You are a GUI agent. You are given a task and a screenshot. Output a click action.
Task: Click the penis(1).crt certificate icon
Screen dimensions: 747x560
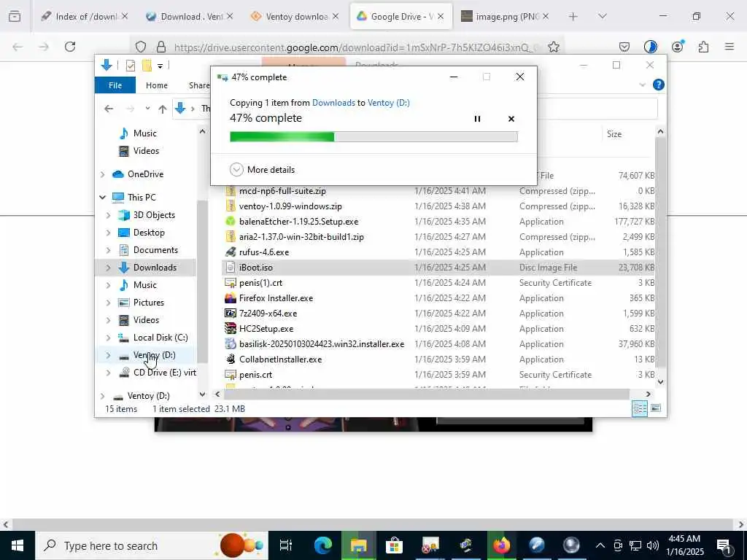click(231, 282)
